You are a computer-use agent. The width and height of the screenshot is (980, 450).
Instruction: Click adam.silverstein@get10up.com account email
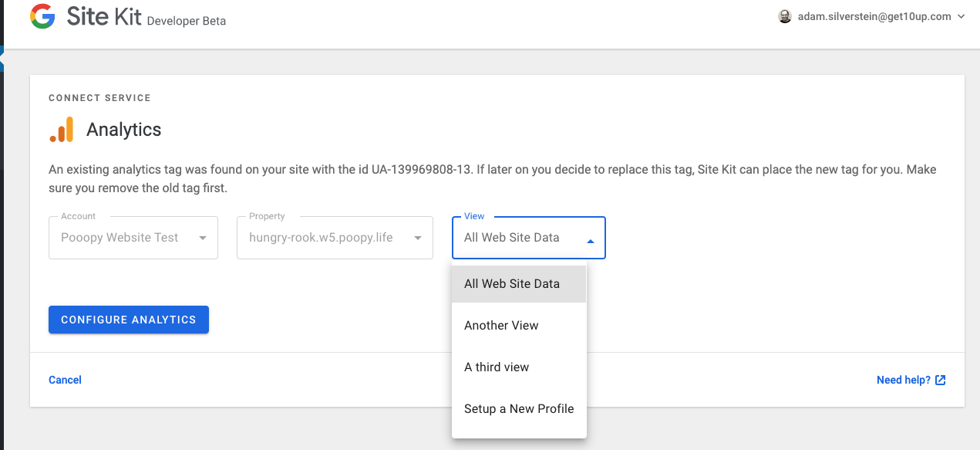pyautogui.click(x=874, y=16)
